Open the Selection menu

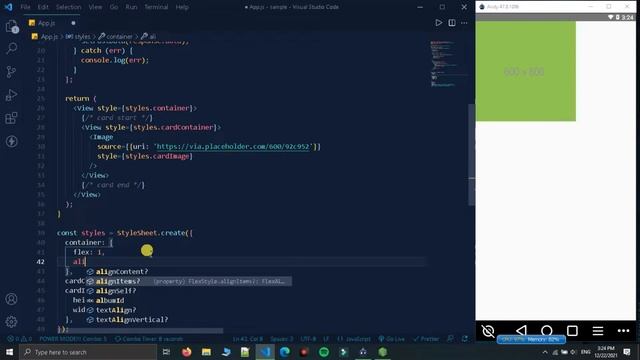[x=69, y=7]
